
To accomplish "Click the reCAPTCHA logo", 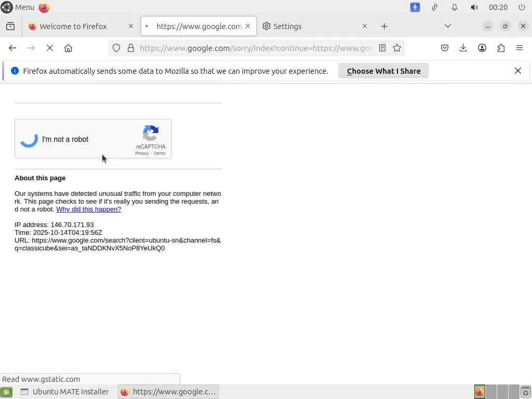I will tap(151, 133).
